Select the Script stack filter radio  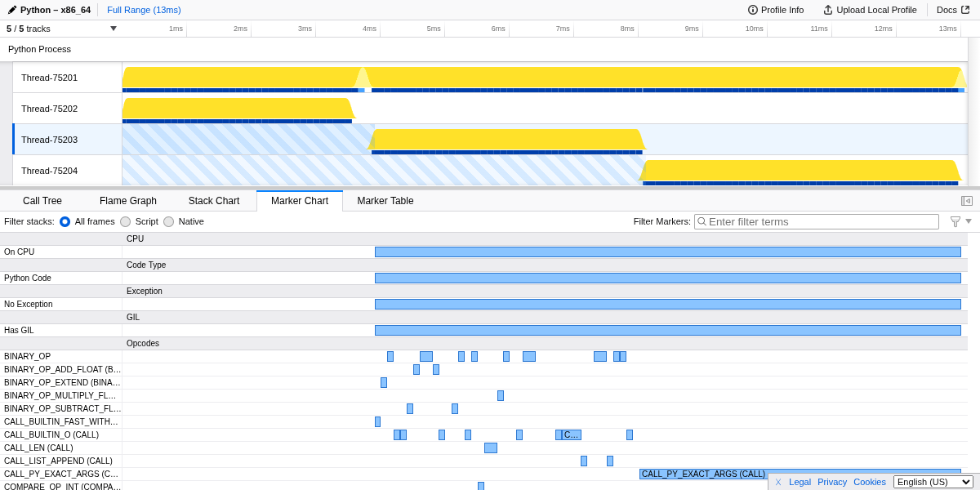125,221
